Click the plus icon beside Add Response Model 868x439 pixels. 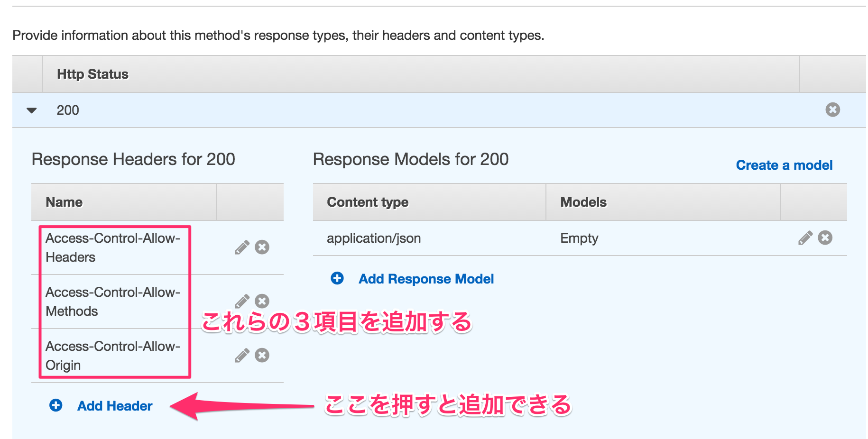(x=337, y=279)
